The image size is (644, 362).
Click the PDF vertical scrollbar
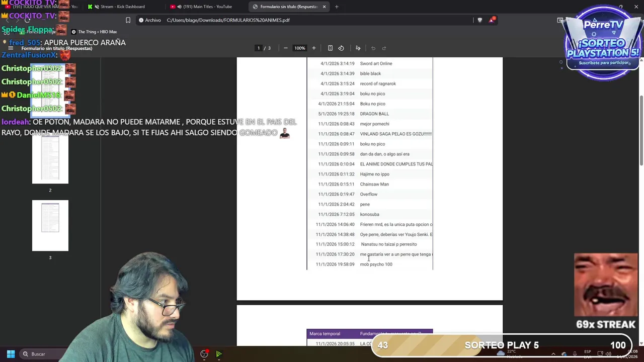pos(641,131)
